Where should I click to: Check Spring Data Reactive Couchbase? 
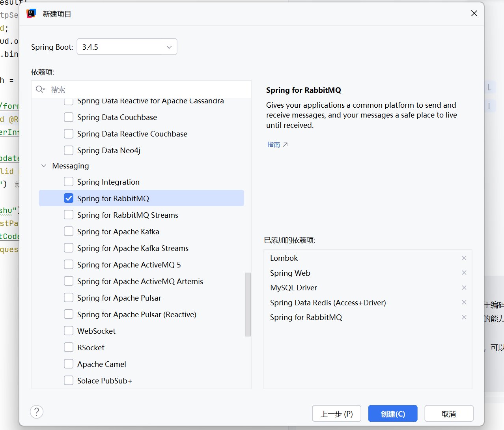(69, 134)
